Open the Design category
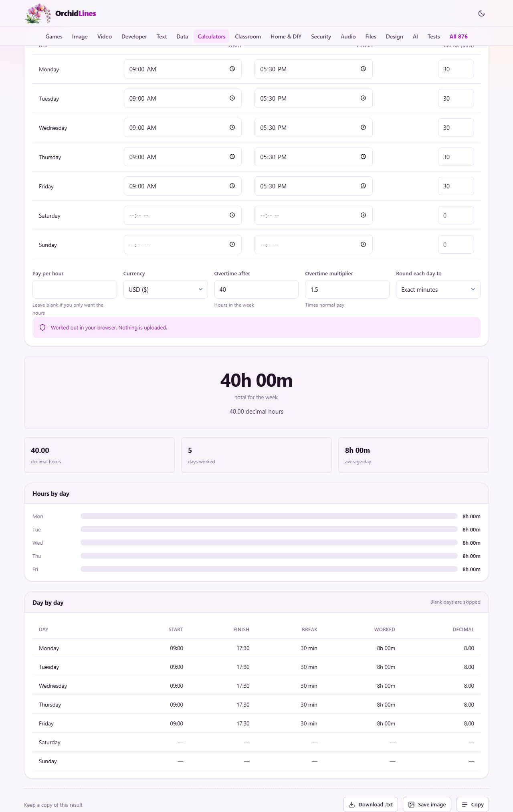The width and height of the screenshot is (513, 812). [x=394, y=36]
